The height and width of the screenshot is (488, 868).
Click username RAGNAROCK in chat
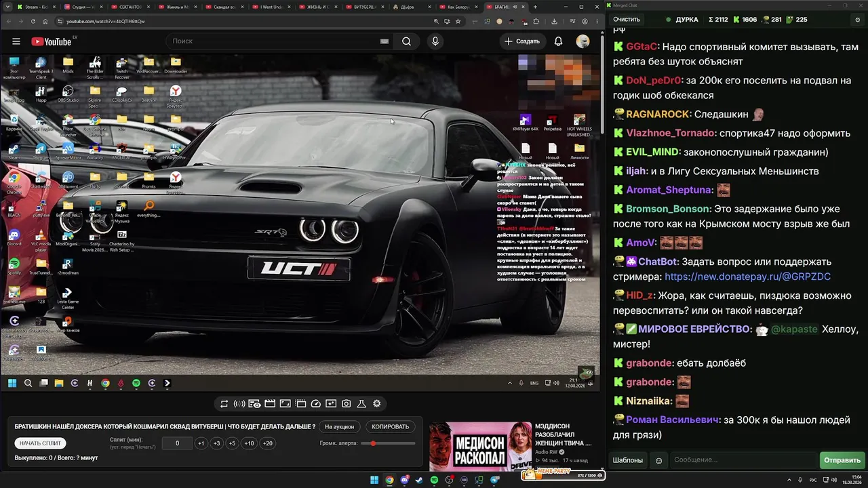(658, 115)
